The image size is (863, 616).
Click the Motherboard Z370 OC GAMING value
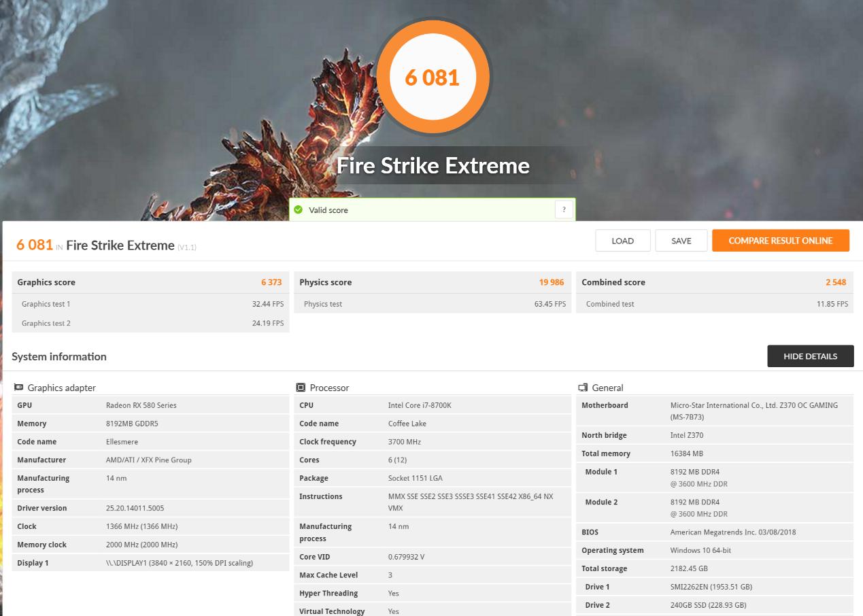(754, 411)
